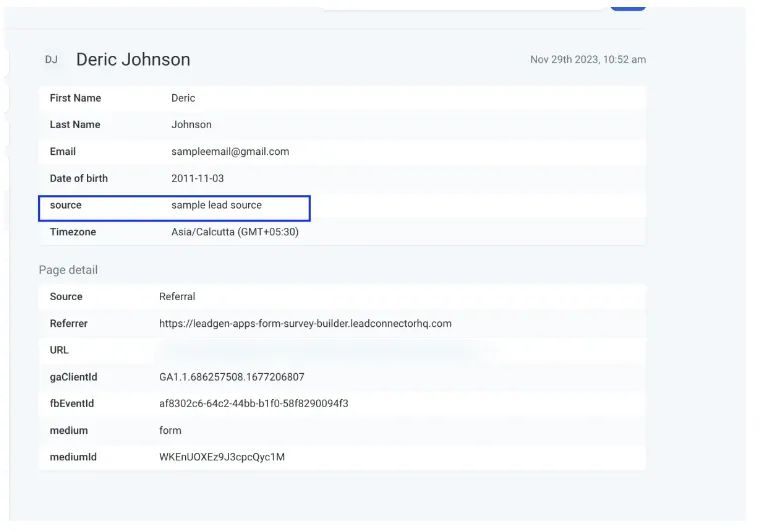760x531 pixels.
Task: Click the URL row label
Action: tap(59, 350)
